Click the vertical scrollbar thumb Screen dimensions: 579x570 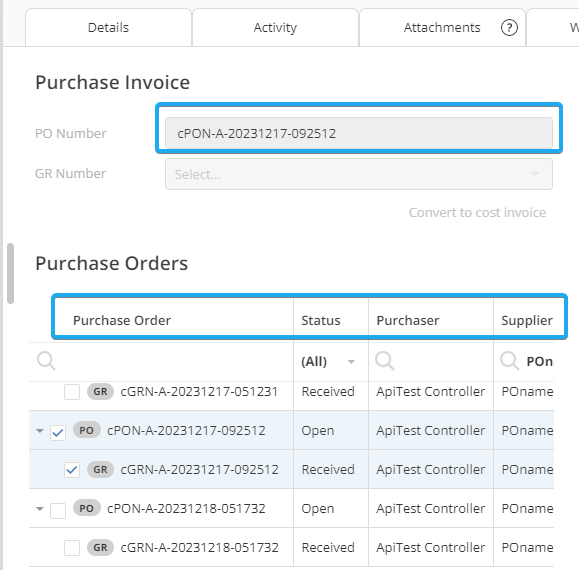tap(11, 274)
